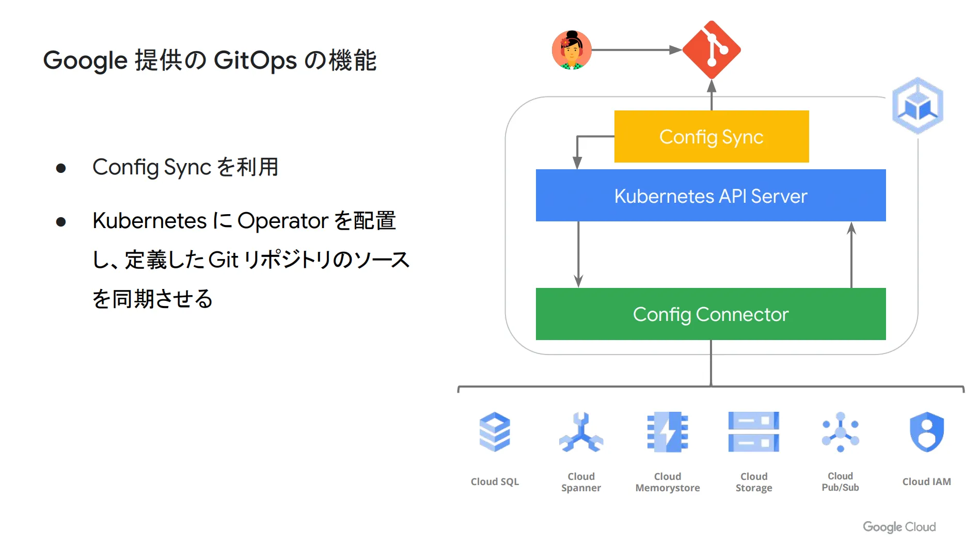The height and width of the screenshot is (548, 980).
Task: Select the blue Kubernetes API Server box
Action: (x=711, y=196)
